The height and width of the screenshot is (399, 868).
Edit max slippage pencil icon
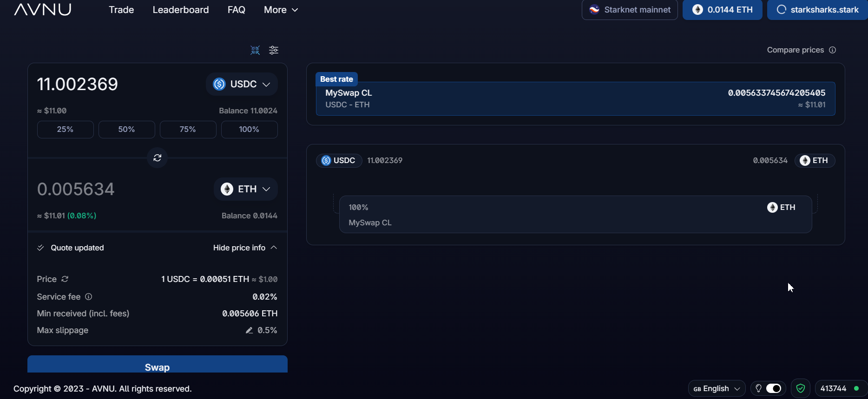click(249, 330)
